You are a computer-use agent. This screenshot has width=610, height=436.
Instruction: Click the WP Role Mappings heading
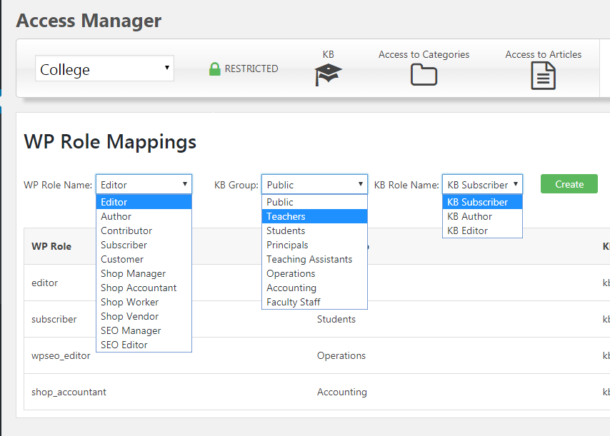110,142
